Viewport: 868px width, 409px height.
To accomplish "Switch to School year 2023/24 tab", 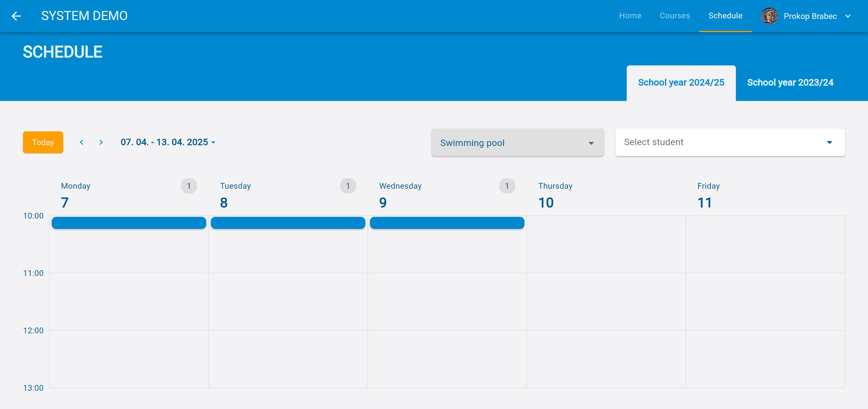I will click(790, 83).
